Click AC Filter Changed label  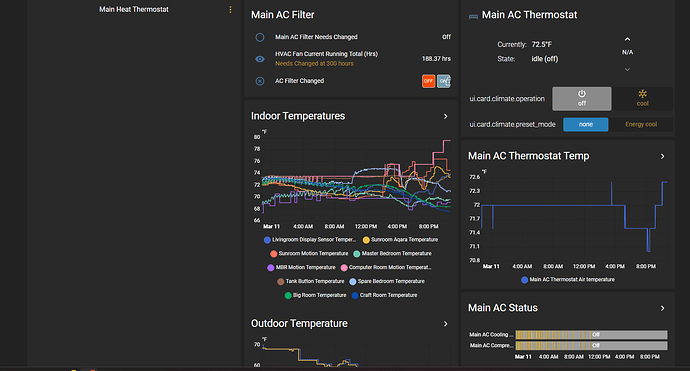(299, 81)
